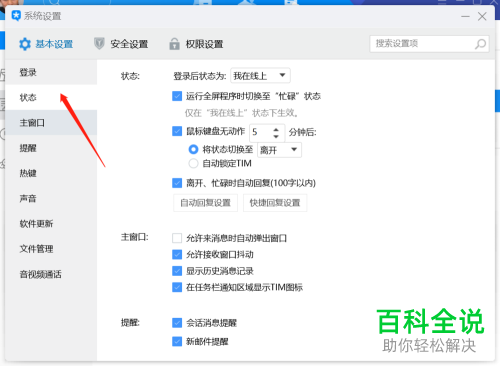Open the 登录后状态为 dropdown
This screenshot has height=366, width=500.
[260, 76]
